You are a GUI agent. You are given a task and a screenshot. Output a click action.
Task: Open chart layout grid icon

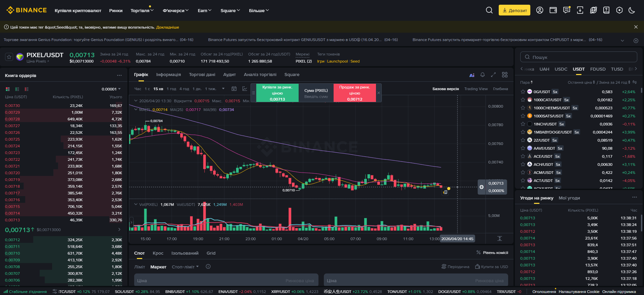click(x=505, y=75)
